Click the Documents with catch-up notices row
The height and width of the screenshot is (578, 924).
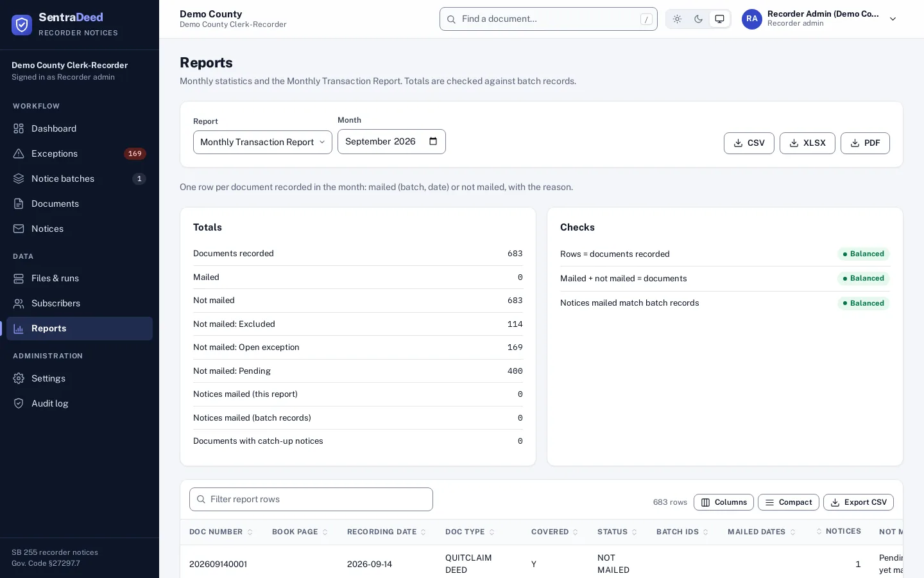(358, 441)
